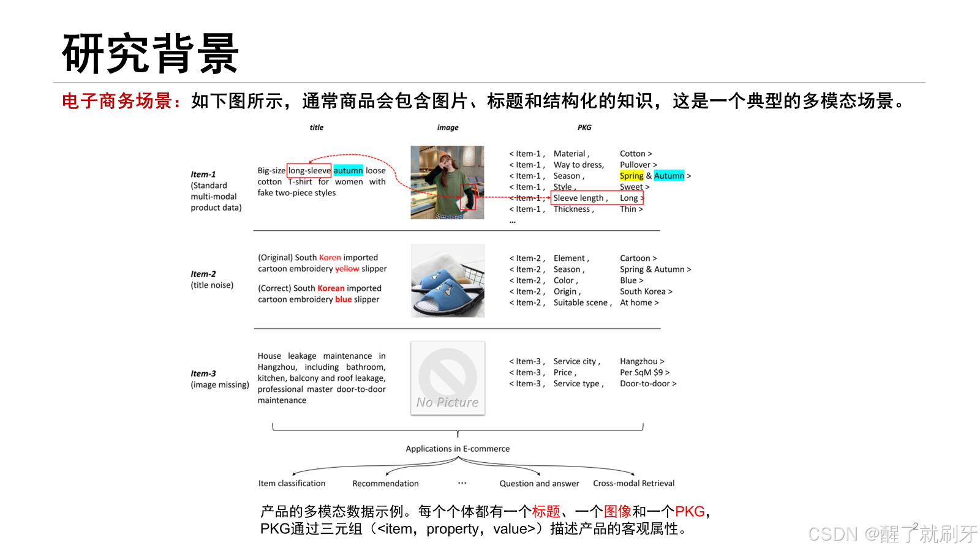Click the yellow highlighted 'Spring' value
This screenshot has height=551, width=980.
coord(631,176)
